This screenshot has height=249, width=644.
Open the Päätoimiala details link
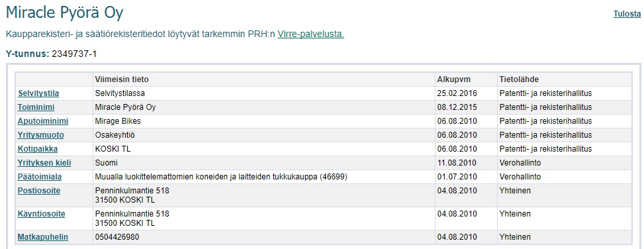tap(40, 177)
